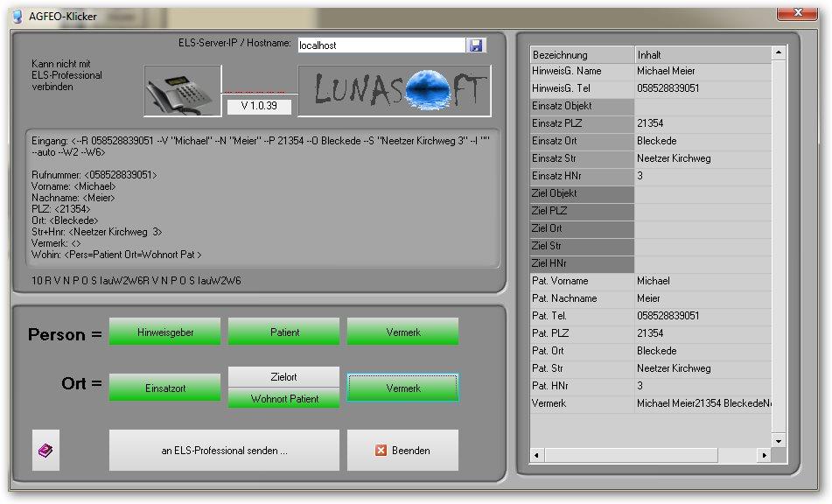Screen dimensions: 832x504
Task: Open the purple book help icon
Action: (45, 451)
